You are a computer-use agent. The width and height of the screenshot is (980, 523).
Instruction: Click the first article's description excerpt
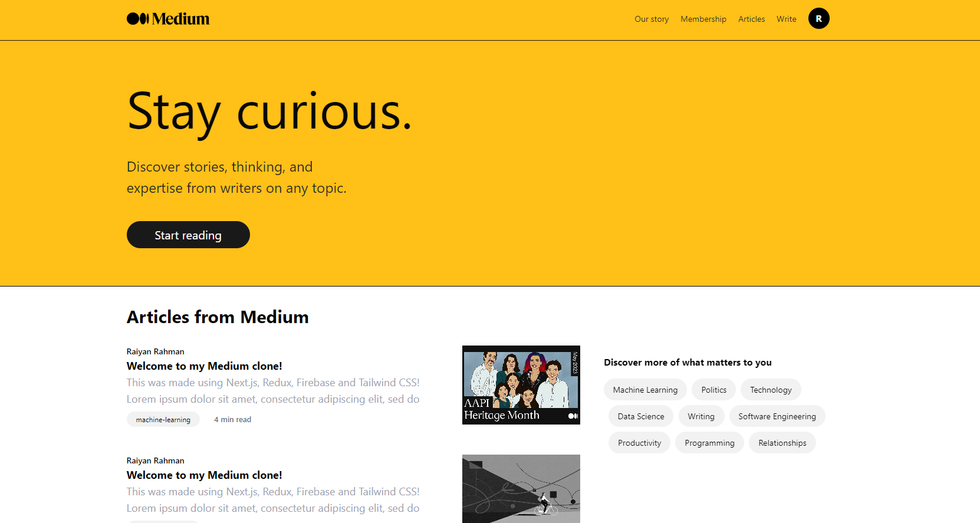click(273, 391)
